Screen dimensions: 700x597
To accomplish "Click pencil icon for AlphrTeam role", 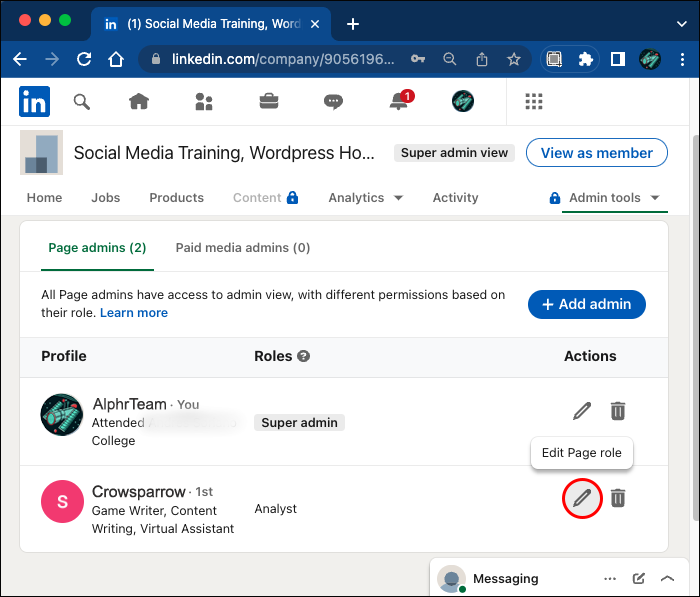I will pyautogui.click(x=582, y=410).
